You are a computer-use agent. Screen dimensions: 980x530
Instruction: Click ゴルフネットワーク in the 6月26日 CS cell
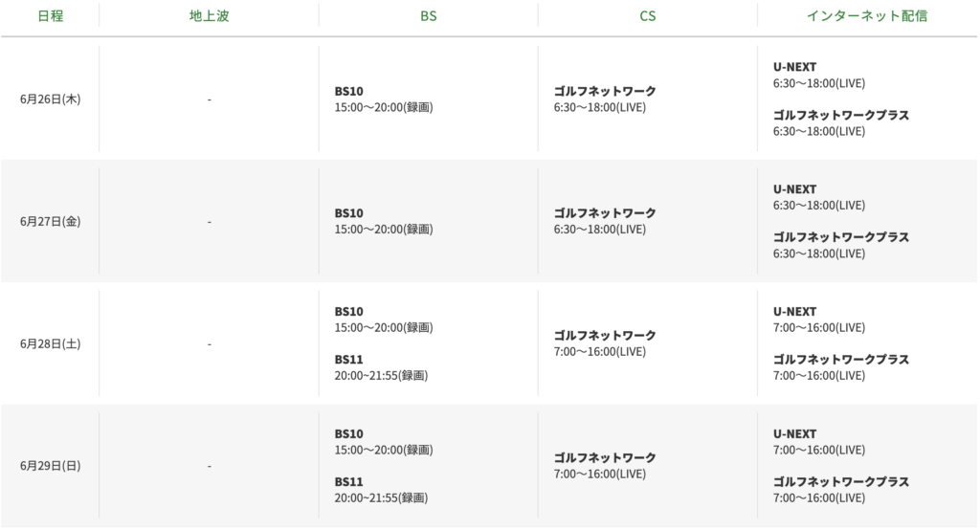click(x=605, y=92)
